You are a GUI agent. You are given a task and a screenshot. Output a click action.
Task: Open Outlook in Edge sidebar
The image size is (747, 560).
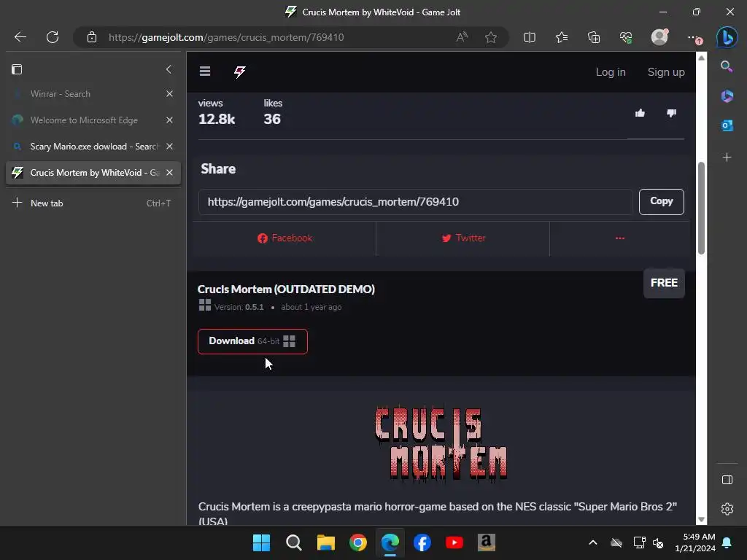pos(727,125)
